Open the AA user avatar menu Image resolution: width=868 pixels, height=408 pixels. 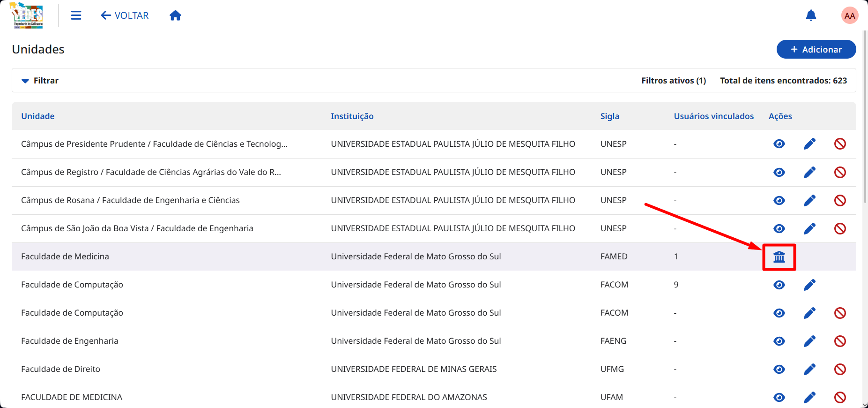point(850,15)
